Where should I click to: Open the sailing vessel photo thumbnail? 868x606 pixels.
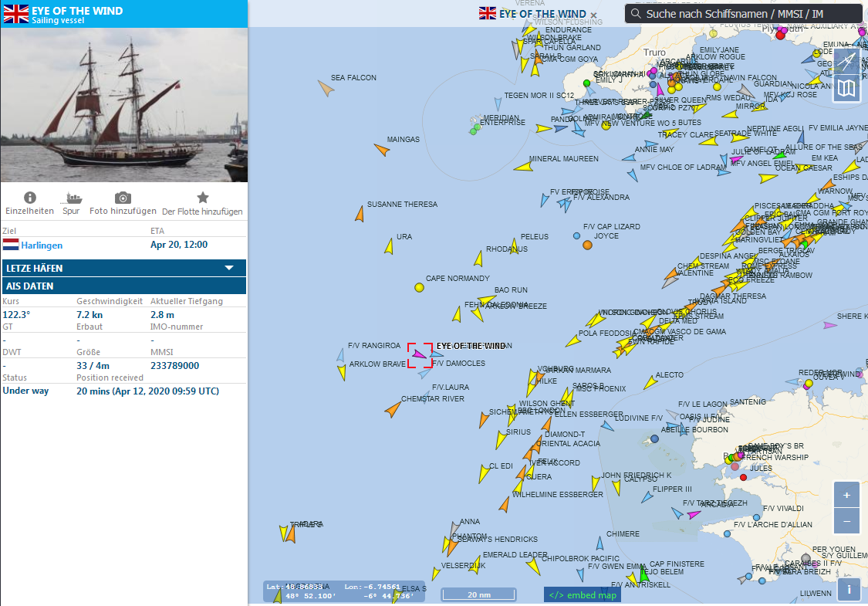124,105
